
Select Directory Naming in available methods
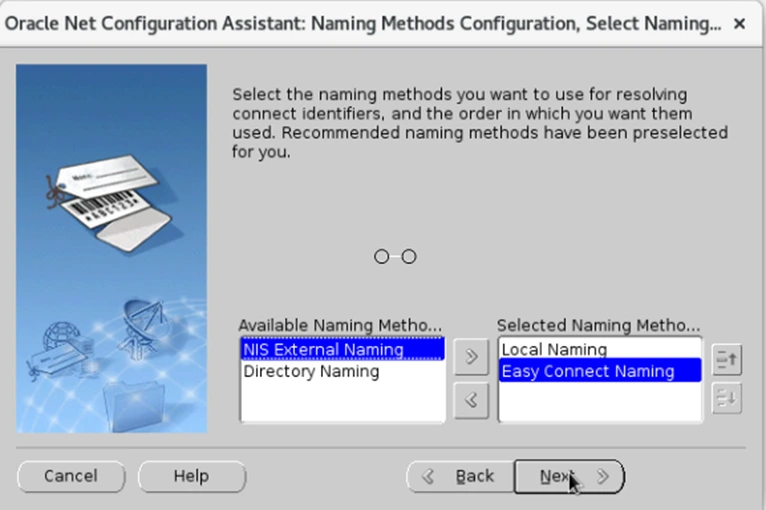311,371
